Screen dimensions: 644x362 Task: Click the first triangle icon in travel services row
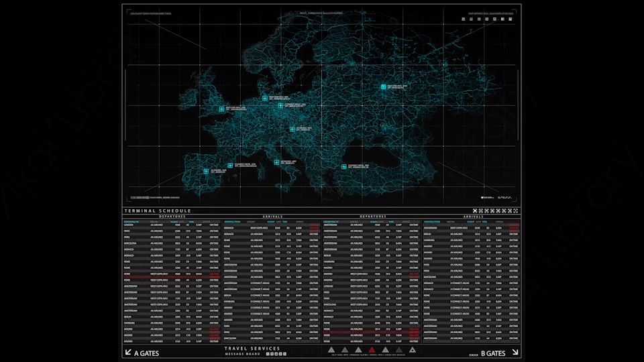click(x=331, y=350)
